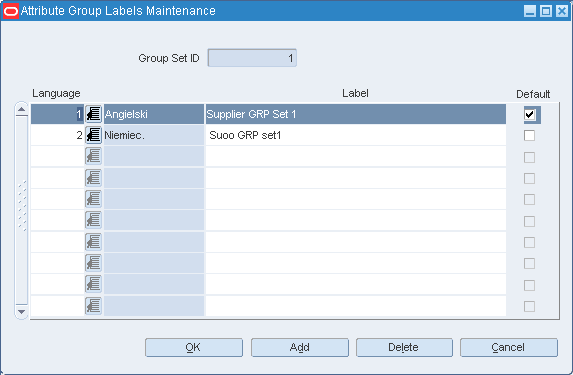The image size is (573, 375).
Task: Click list-of-values icon in last row
Action: 94,306
